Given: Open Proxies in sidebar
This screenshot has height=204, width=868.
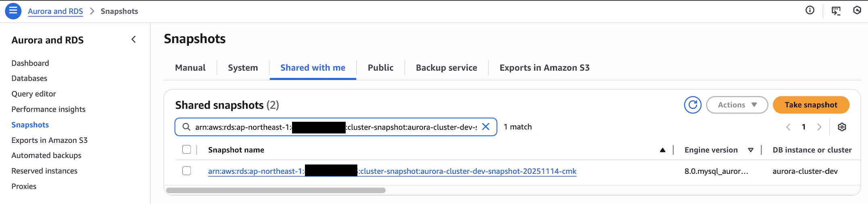Looking at the screenshot, I should point(24,186).
